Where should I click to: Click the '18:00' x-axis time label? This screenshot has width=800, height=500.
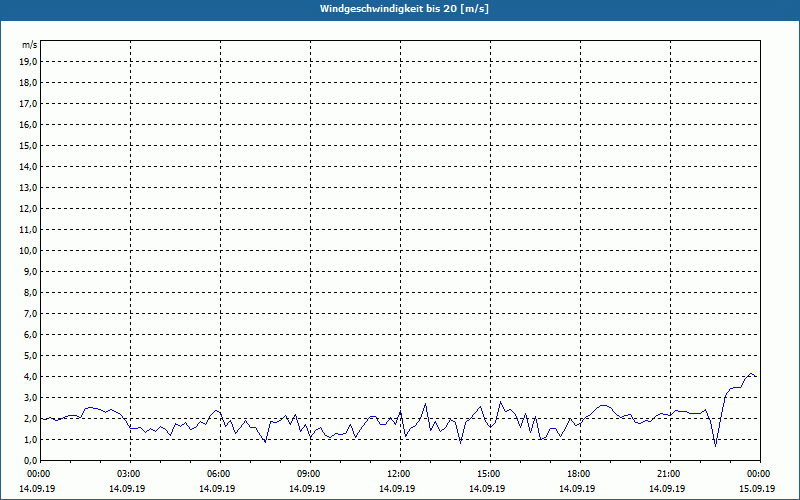point(578,474)
